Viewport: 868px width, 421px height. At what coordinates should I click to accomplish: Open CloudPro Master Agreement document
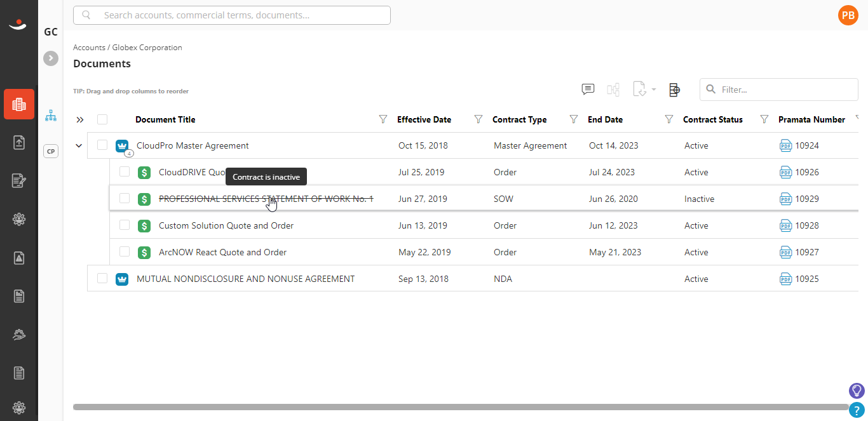[193, 146]
